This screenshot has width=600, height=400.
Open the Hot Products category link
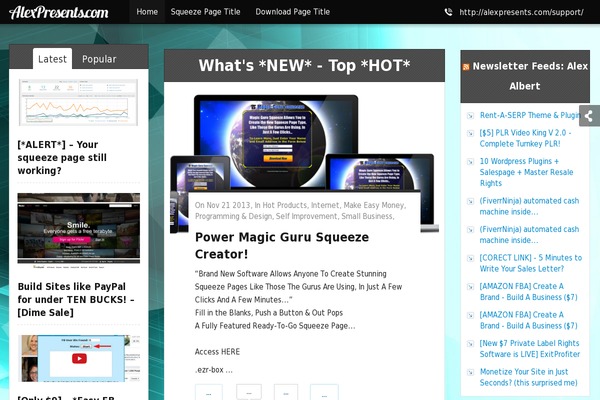coord(284,205)
